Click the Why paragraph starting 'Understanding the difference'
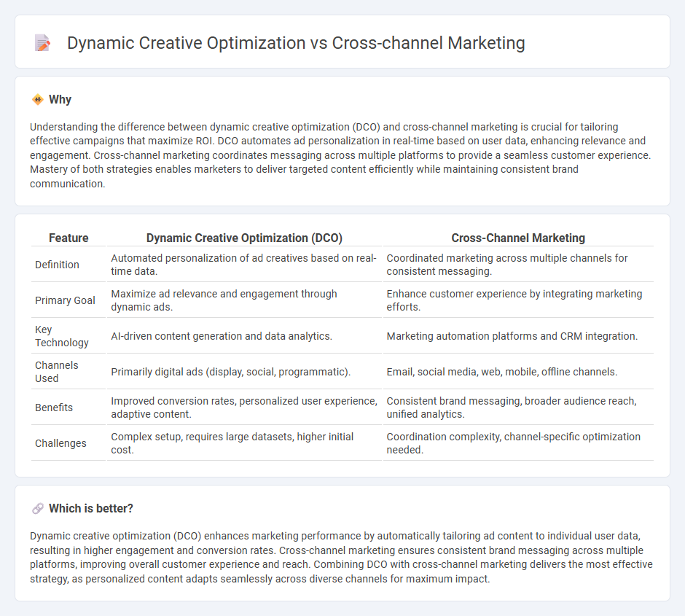This screenshot has height=616, width=685. (x=341, y=155)
